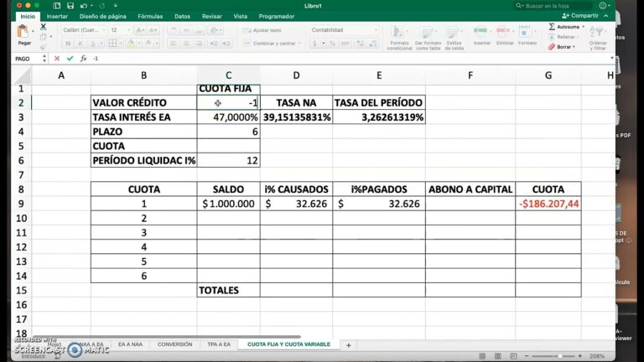Apply the Borders icon
644x362 pixels.
coord(112,43)
